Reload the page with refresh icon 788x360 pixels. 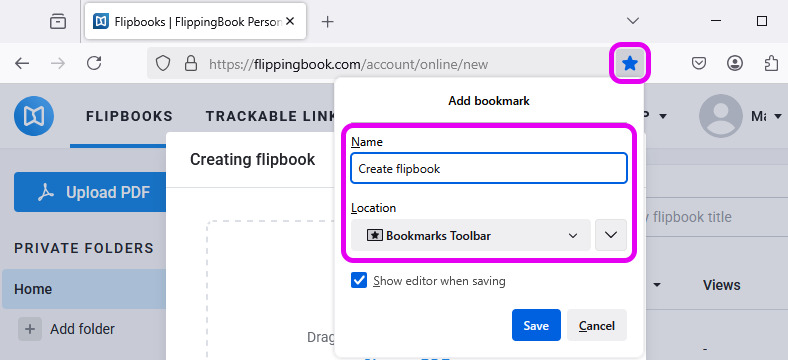point(94,63)
